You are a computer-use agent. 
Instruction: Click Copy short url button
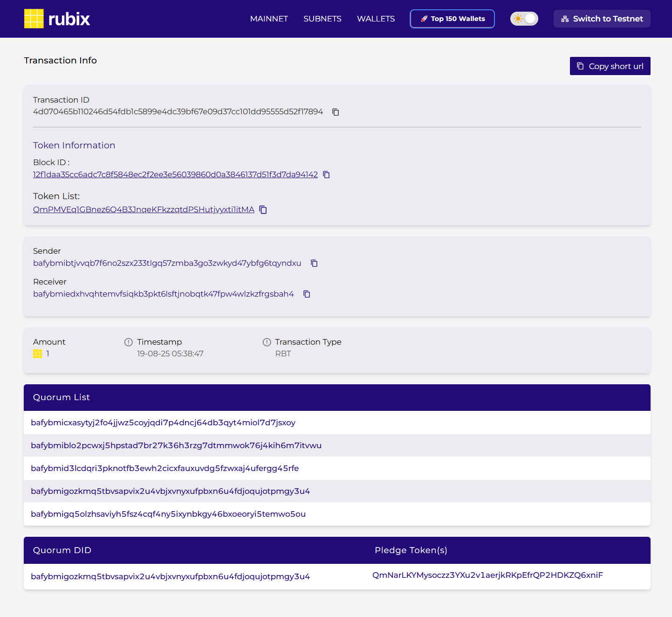tap(610, 66)
